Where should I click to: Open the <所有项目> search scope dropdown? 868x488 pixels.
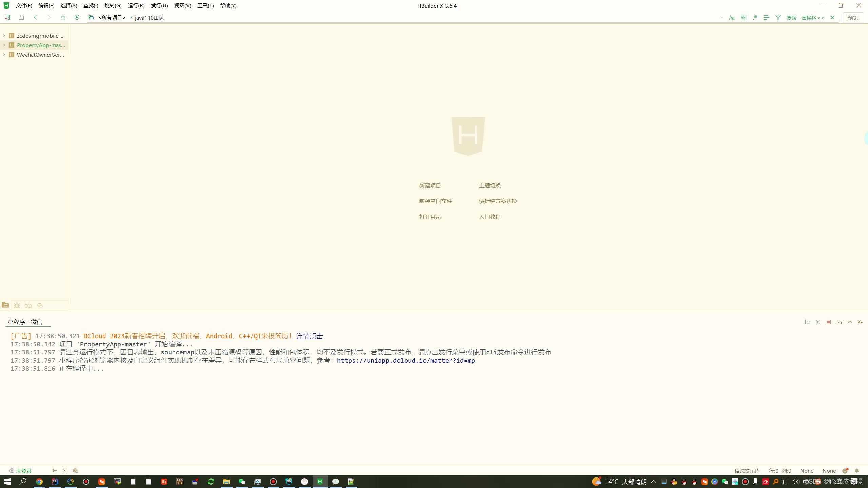(112, 18)
